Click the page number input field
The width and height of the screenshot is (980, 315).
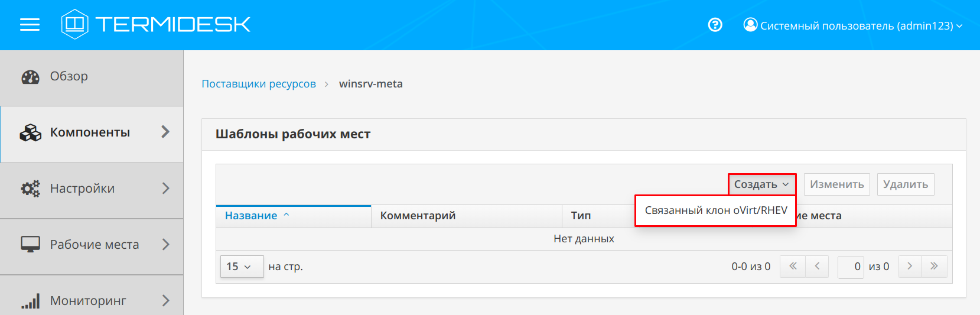[851, 267]
